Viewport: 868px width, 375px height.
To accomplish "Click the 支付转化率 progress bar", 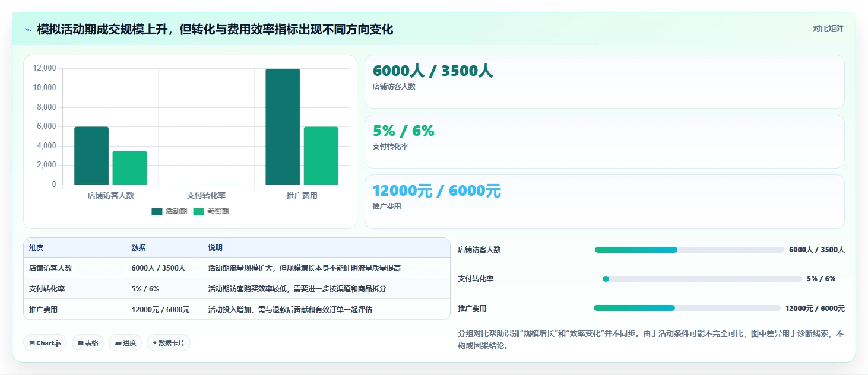I will [x=702, y=279].
